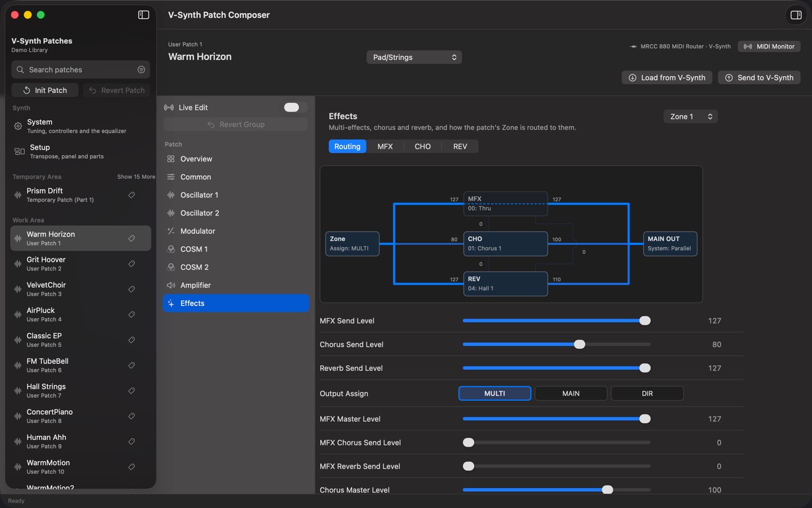812x508 pixels.
Task: Click the Common sliders icon
Action: point(171,177)
